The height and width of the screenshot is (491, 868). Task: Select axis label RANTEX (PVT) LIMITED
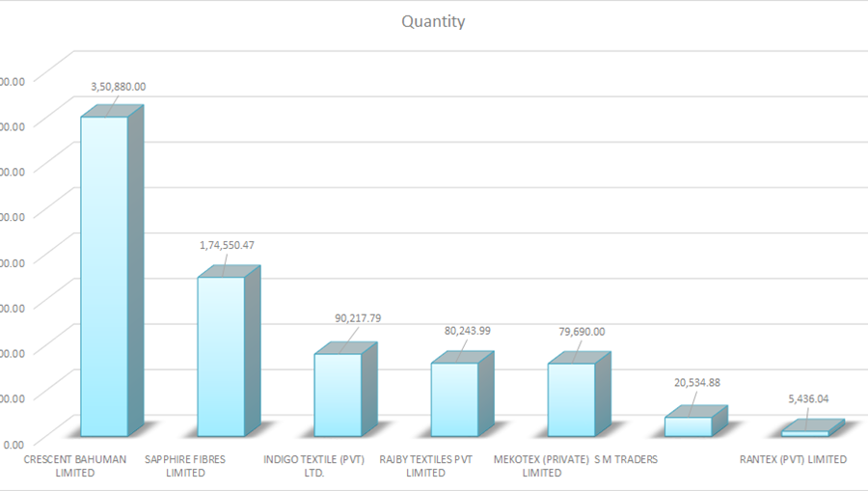794,459
